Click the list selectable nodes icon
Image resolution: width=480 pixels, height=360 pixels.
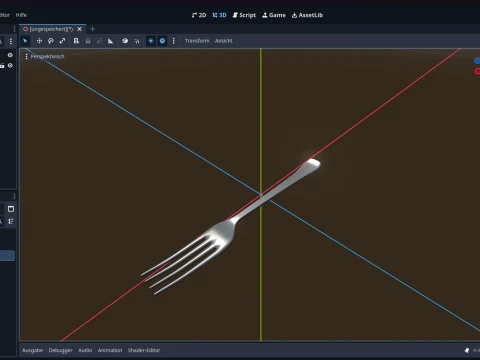pos(76,41)
